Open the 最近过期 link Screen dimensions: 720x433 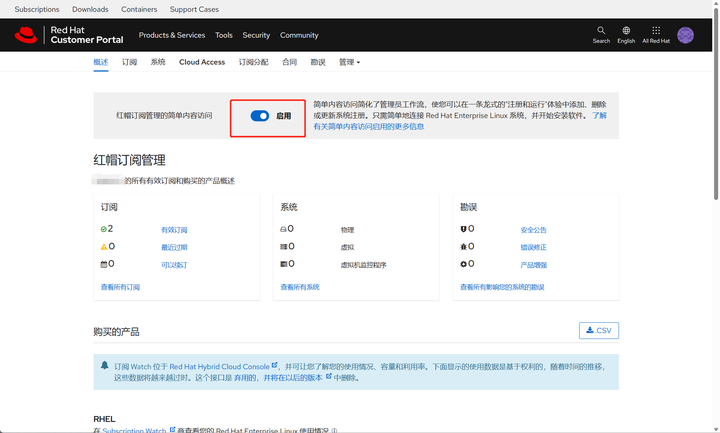point(174,247)
